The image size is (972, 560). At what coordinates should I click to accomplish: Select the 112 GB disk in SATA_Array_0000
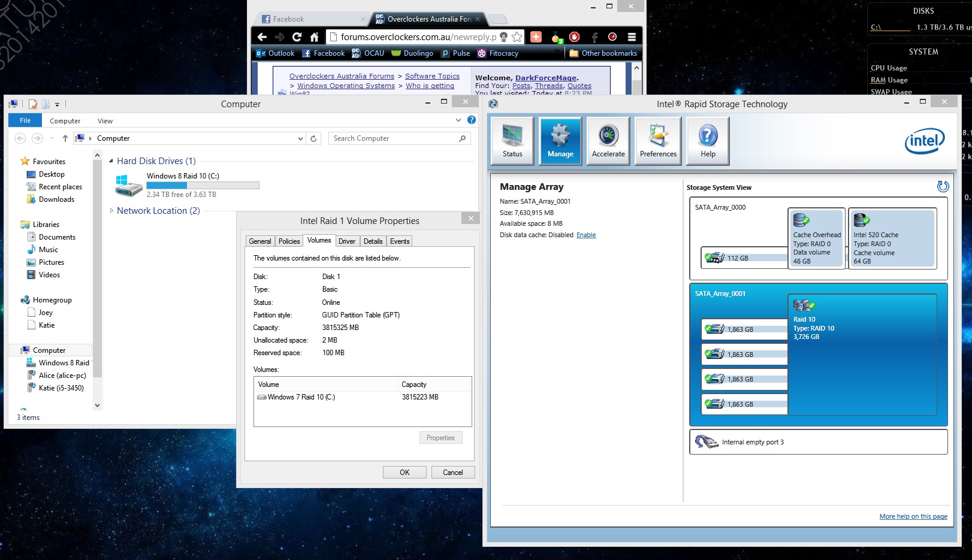[744, 258]
